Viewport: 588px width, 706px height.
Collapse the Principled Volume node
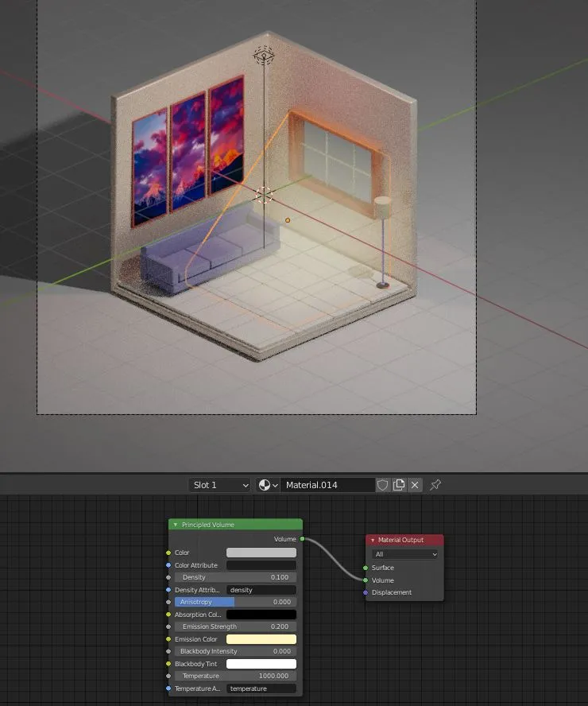tap(176, 525)
